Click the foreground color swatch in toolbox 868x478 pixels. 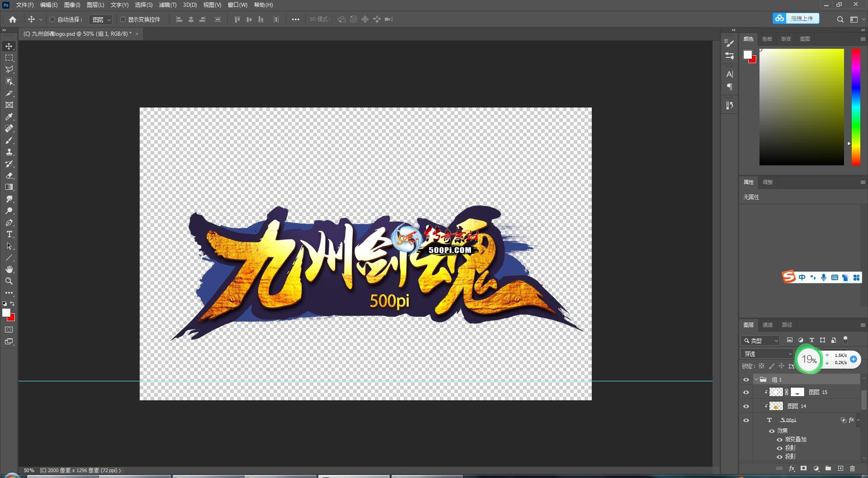click(6, 313)
